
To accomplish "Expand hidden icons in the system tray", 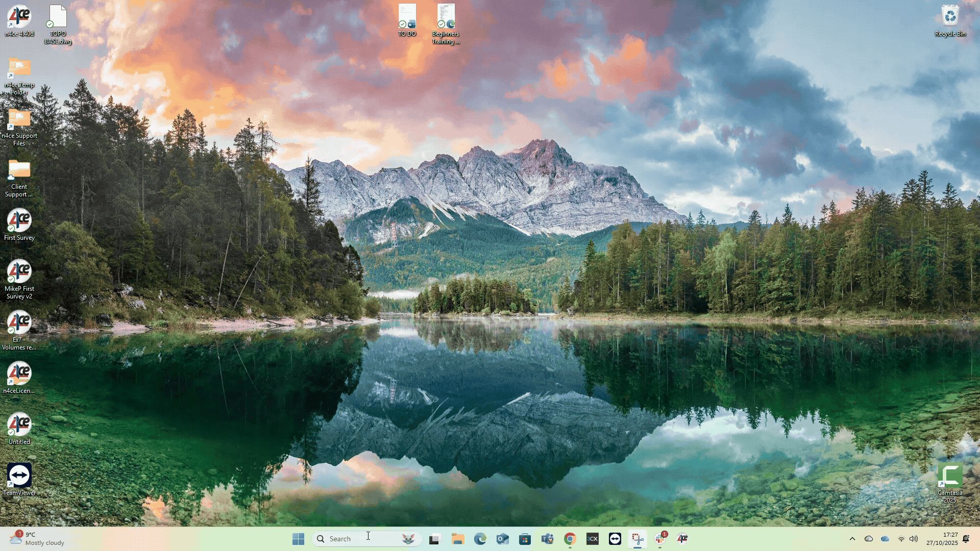I will coord(852,538).
